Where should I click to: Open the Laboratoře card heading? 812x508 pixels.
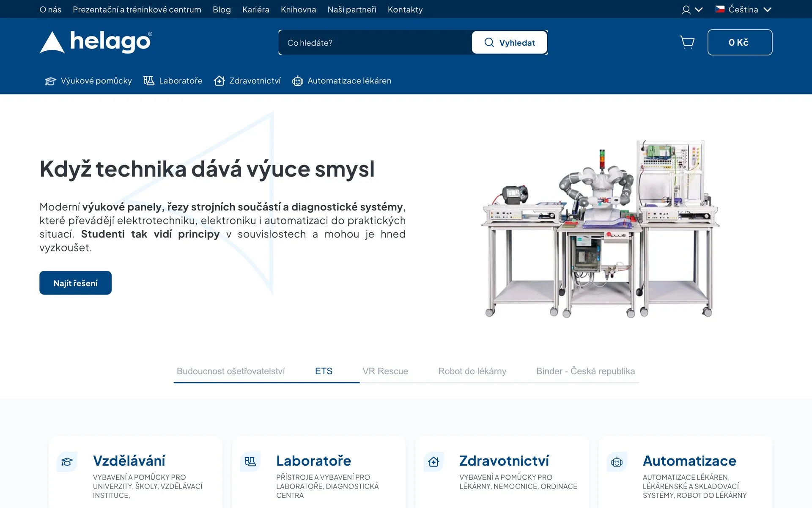click(x=313, y=461)
